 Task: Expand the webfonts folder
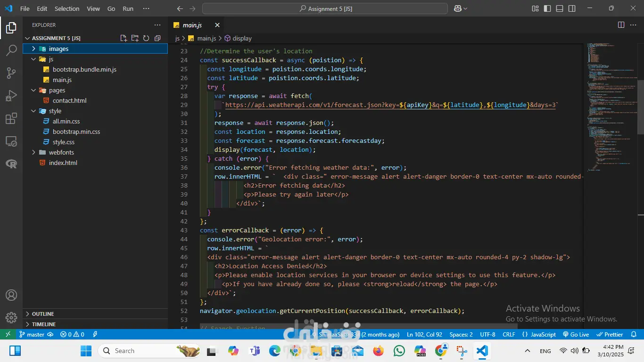(61, 152)
